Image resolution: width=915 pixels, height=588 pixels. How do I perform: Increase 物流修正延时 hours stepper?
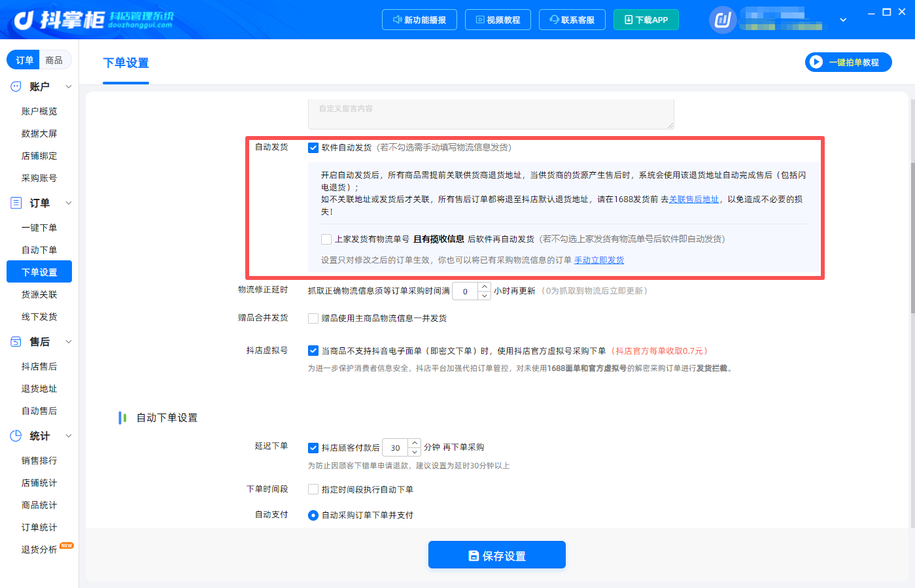click(484, 286)
